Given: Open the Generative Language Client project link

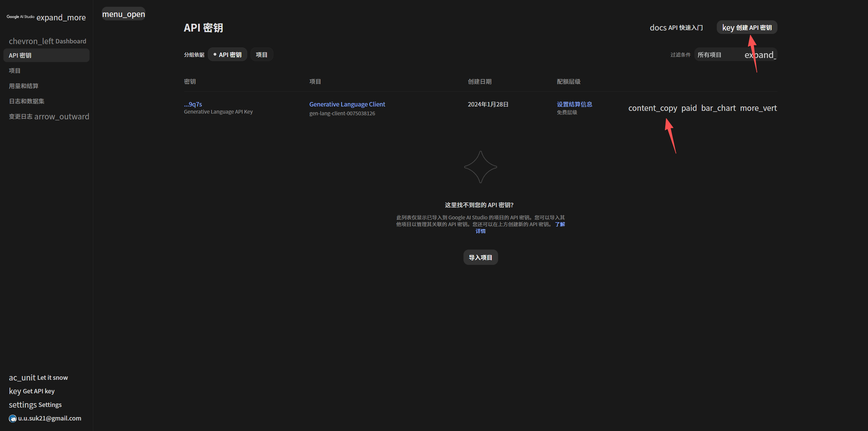Looking at the screenshot, I should click(x=347, y=104).
